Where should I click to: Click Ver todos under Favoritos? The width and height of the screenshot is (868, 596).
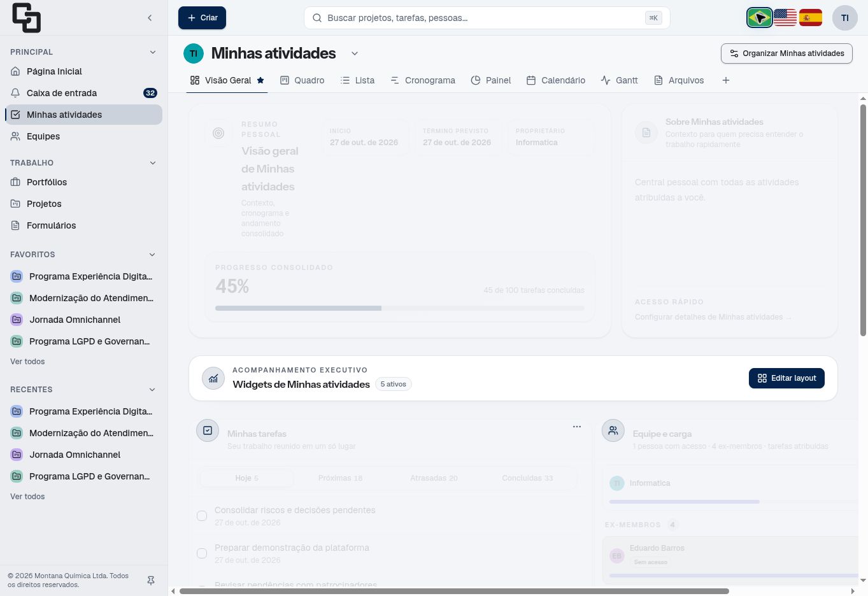[27, 362]
